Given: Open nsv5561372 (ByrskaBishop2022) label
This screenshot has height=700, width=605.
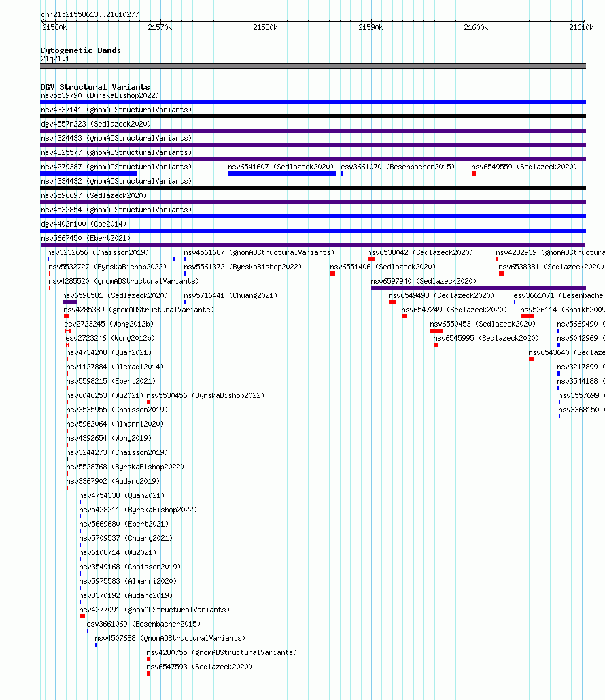Looking at the screenshot, I should click(x=243, y=267).
